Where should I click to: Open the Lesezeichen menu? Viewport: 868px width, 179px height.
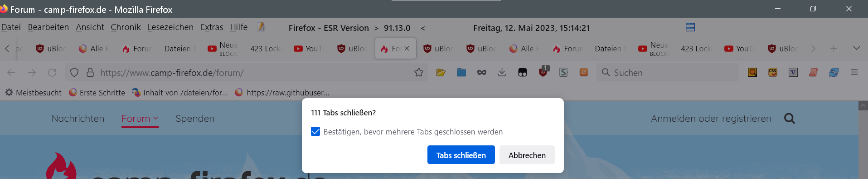tap(170, 27)
